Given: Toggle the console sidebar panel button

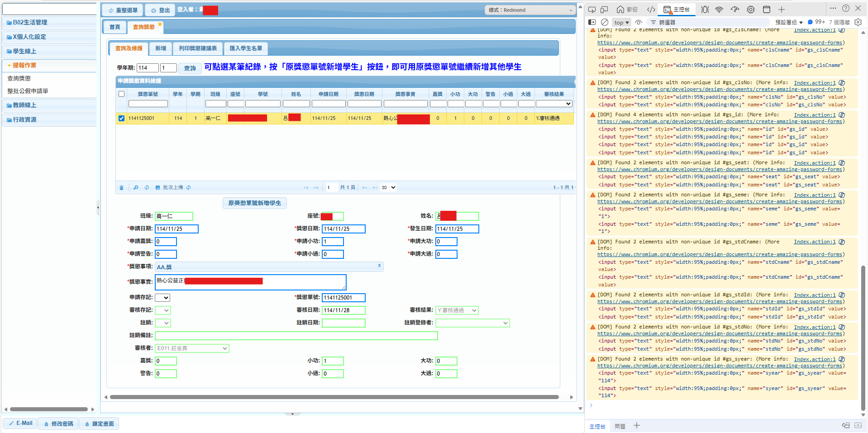Looking at the screenshot, I should point(592,22).
